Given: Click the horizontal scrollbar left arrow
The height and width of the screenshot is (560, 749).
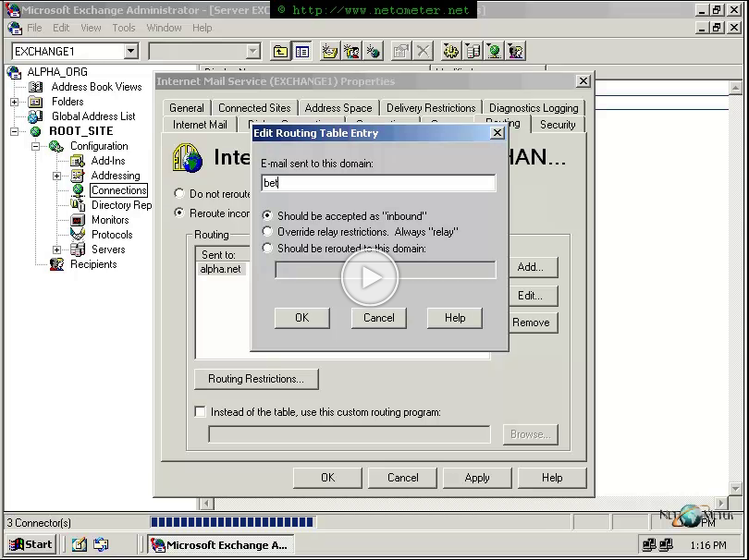Looking at the screenshot, I should 206,504.
